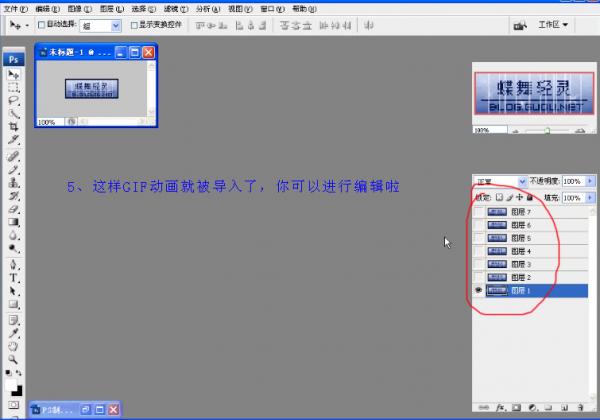Select the Slice tool
Screen dimensions: 600x420
(13, 140)
